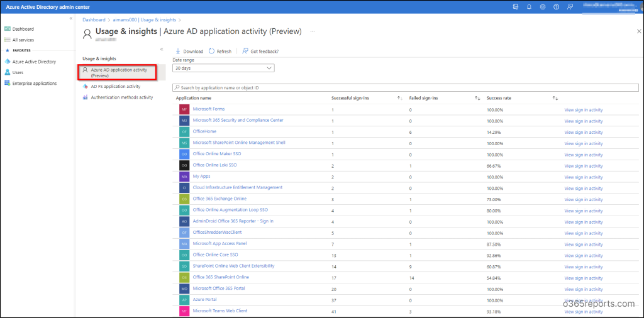Open All services in the sidebar
This screenshot has height=318, width=644.
(x=23, y=40)
